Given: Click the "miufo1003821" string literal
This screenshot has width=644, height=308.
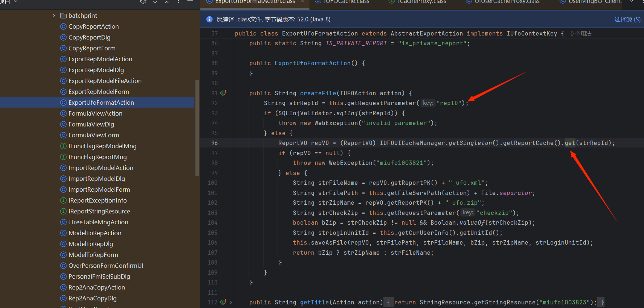Looking at the screenshot, I should 401,163.
